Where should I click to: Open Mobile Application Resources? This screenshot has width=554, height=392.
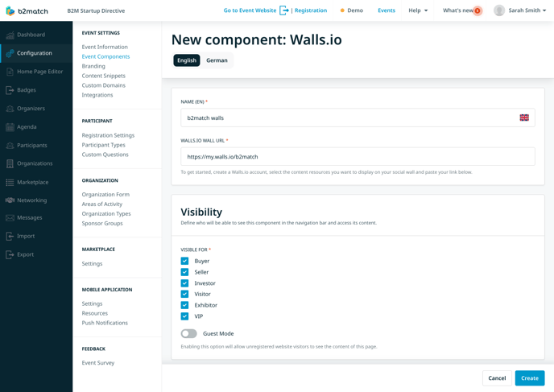(95, 313)
